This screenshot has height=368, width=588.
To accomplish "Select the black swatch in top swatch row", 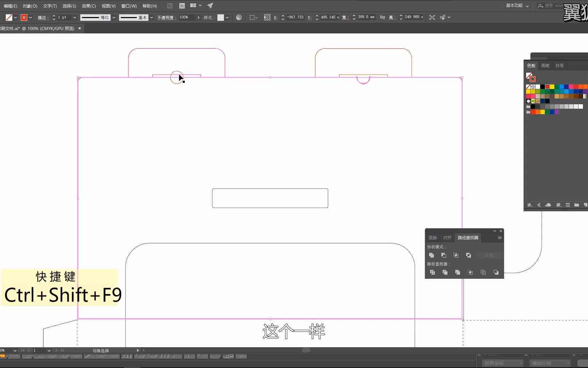I will click(x=542, y=87).
